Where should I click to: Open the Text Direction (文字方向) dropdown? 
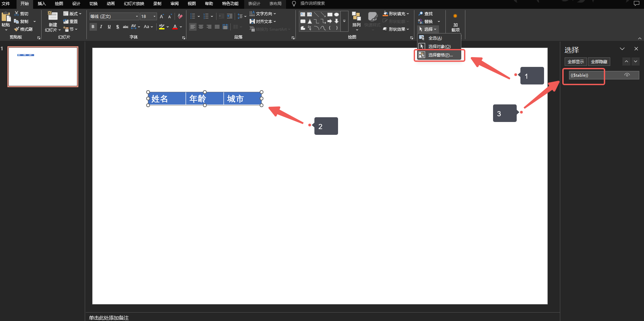coord(263,14)
